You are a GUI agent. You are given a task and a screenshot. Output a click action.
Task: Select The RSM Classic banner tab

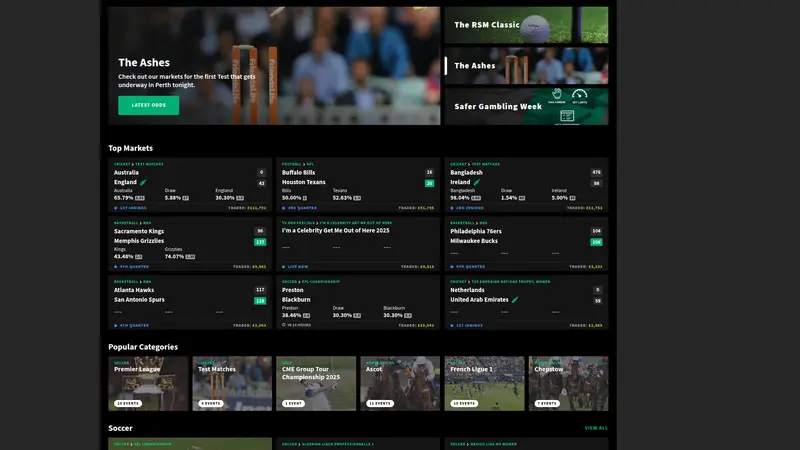click(x=526, y=25)
